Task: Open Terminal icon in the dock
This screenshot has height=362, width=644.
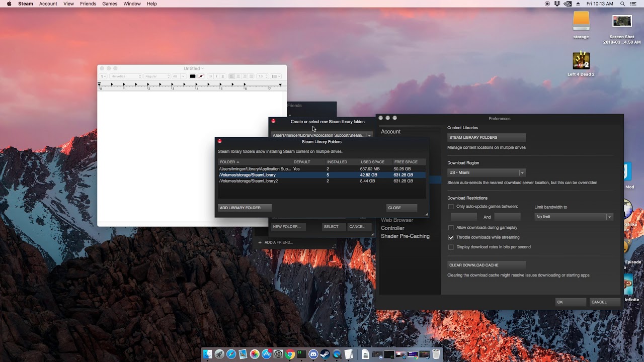Action: 301,354
